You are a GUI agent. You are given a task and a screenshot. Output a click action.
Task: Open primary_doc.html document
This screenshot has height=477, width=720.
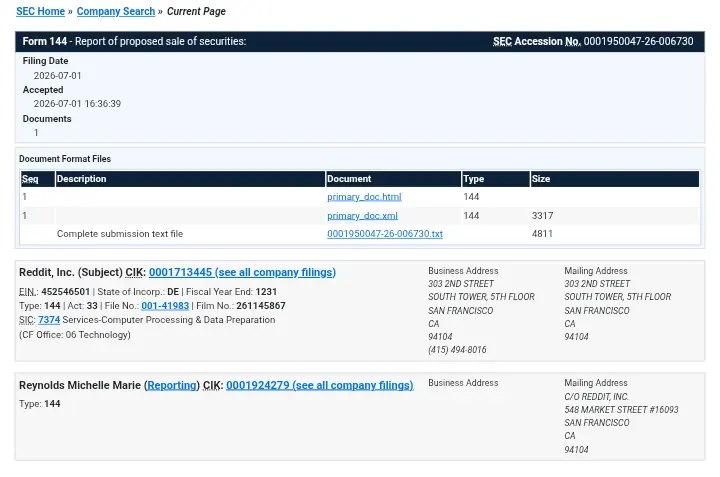pos(364,197)
